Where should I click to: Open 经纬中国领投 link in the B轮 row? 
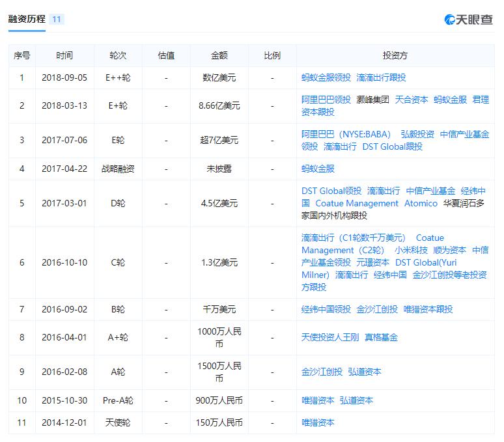(x=326, y=310)
